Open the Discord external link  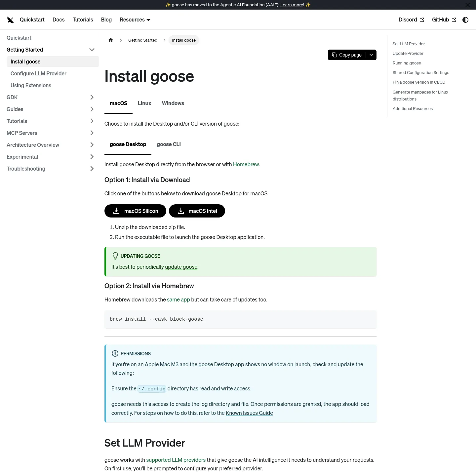coord(411,20)
